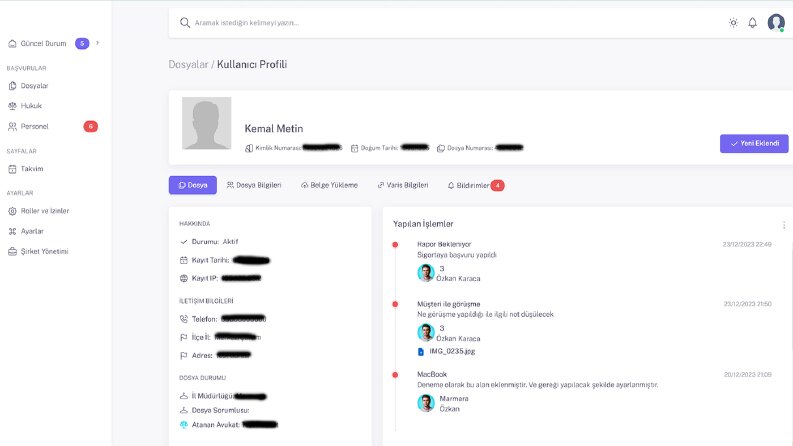The height and width of the screenshot is (446, 793).
Task: Click the Dosyalar file icon in sidebar
Action: (12, 86)
